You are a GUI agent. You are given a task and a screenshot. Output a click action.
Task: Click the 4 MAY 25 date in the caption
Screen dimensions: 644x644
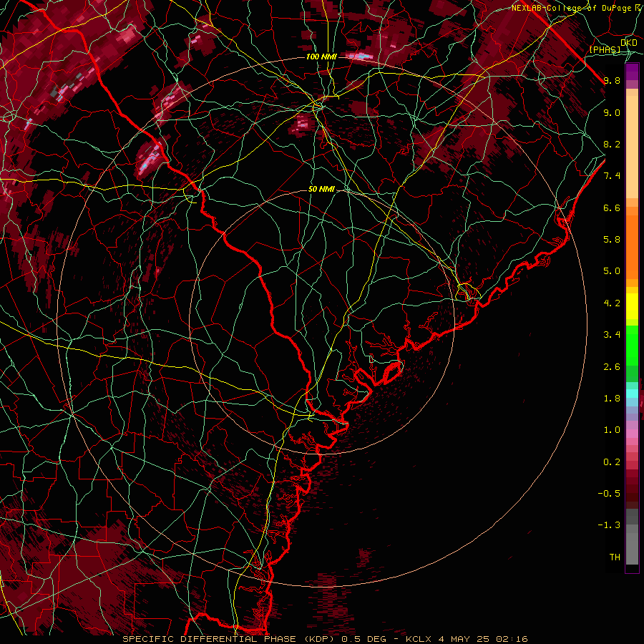pos(464,639)
